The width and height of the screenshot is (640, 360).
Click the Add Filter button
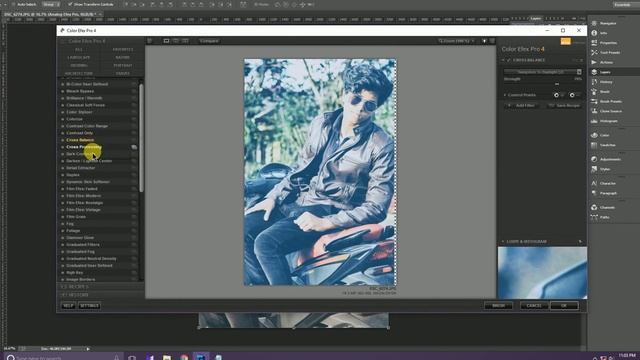522,106
